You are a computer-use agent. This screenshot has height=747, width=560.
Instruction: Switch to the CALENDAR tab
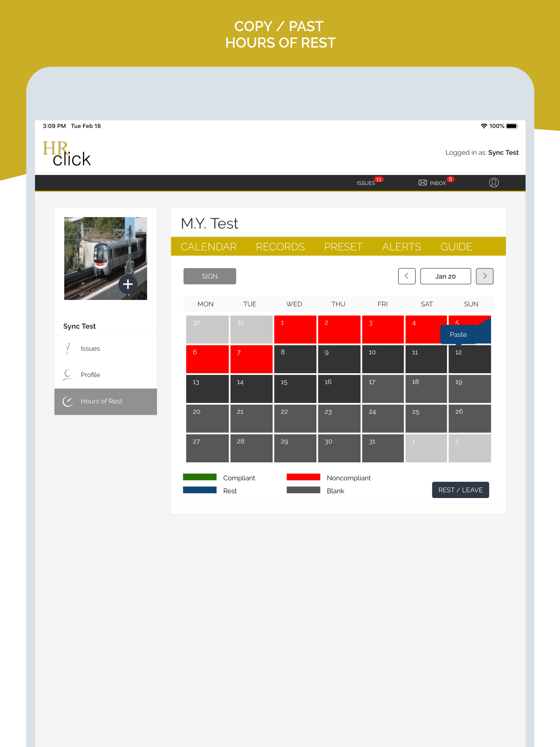208,247
